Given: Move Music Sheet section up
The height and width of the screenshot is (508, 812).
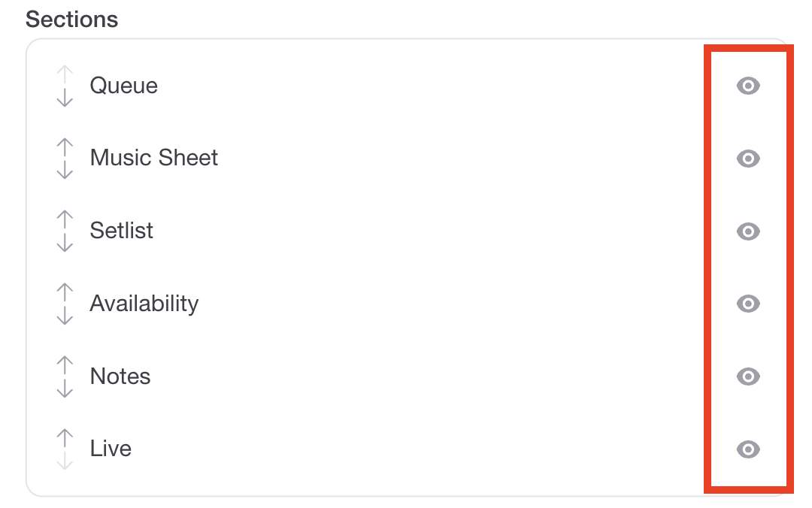Looking at the screenshot, I should [65, 146].
